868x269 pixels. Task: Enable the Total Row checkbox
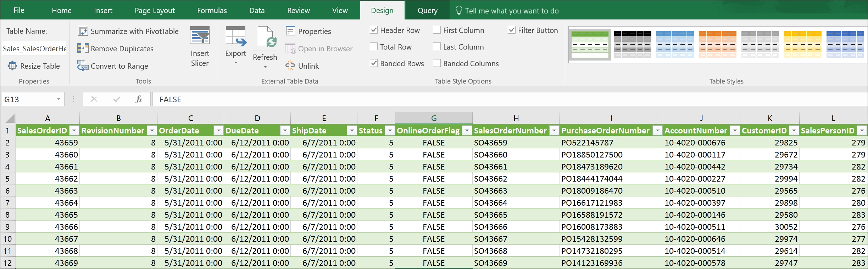[374, 47]
